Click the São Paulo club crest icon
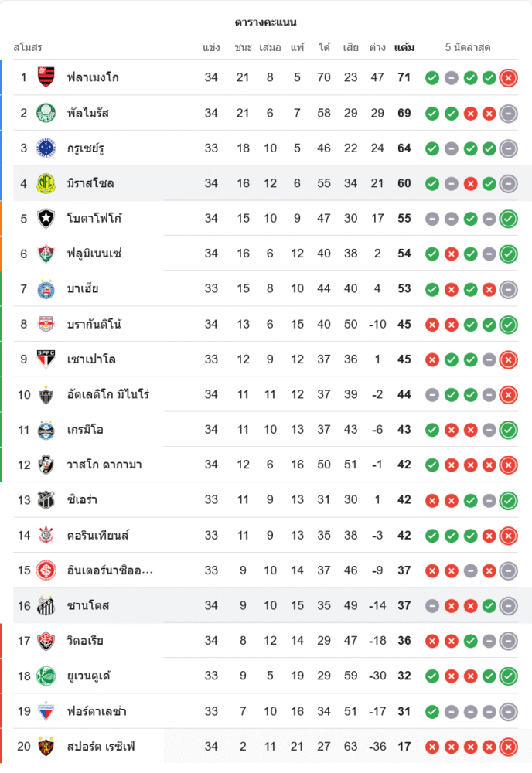 point(46,359)
